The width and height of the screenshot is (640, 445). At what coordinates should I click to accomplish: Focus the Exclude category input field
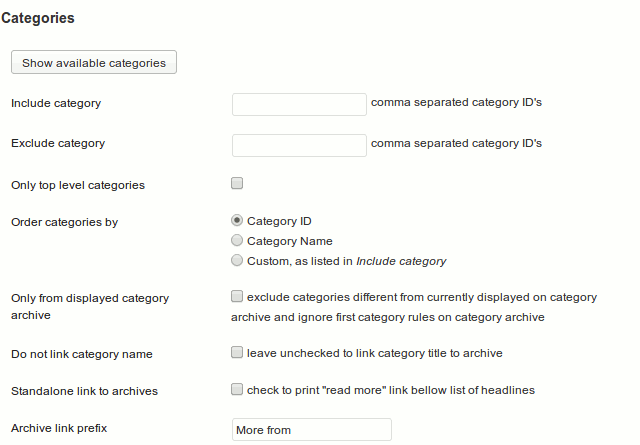pyautogui.click(x=299, y=145)
